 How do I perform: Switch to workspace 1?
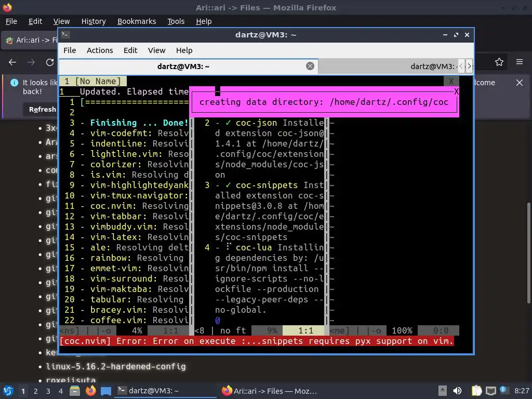[23, 391]
